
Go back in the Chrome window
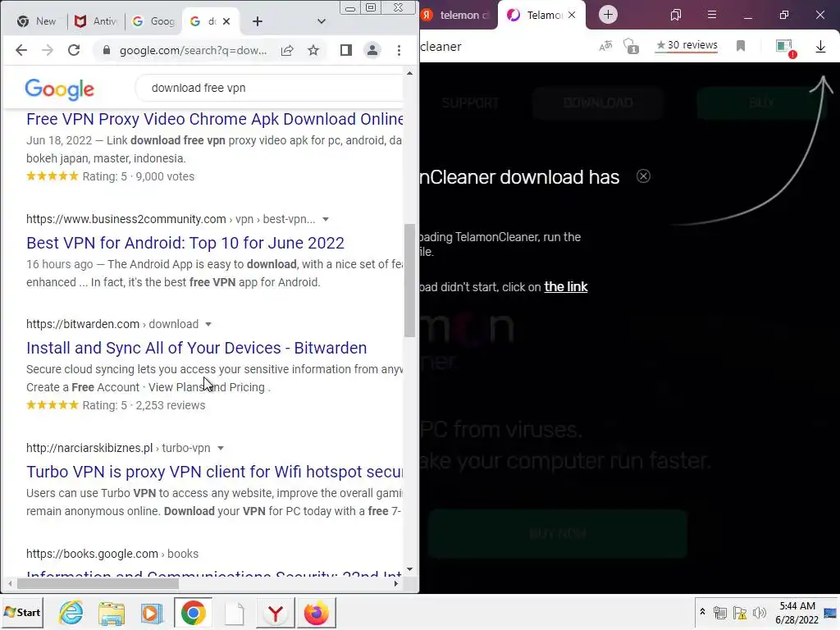pos(21,50)
